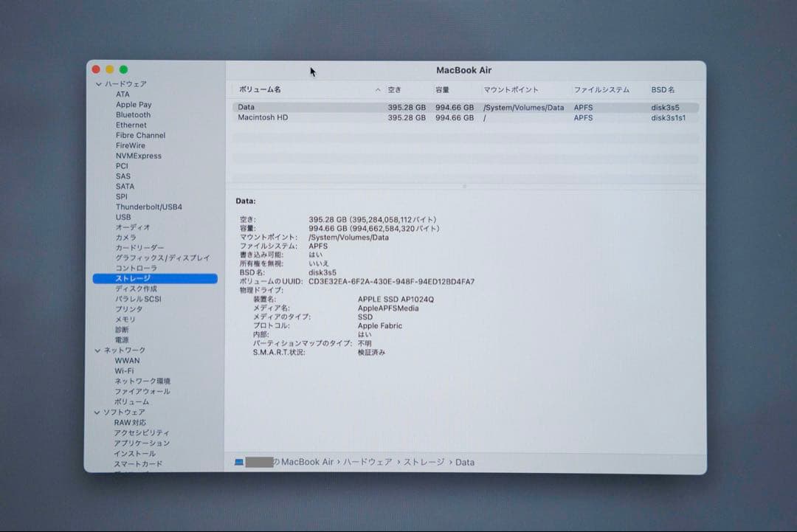
Task: Collapse the ソフトウェア section
Action: pos(97,412)
